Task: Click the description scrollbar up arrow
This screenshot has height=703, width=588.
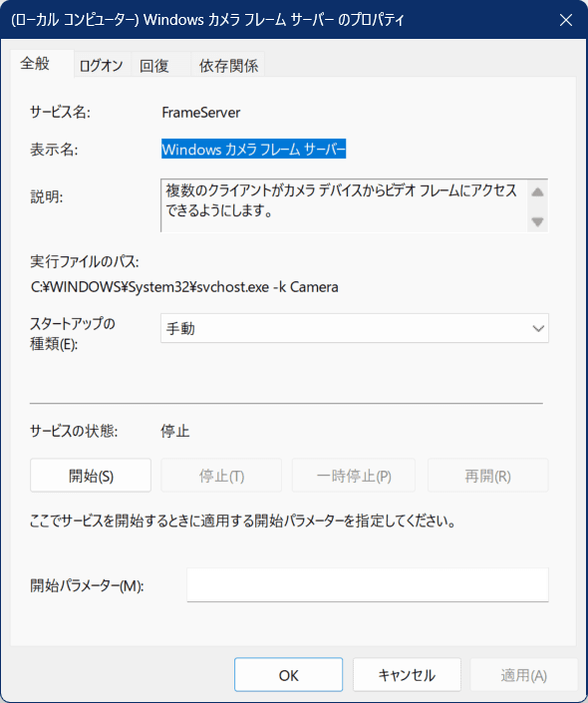Action: coord(537,192)
